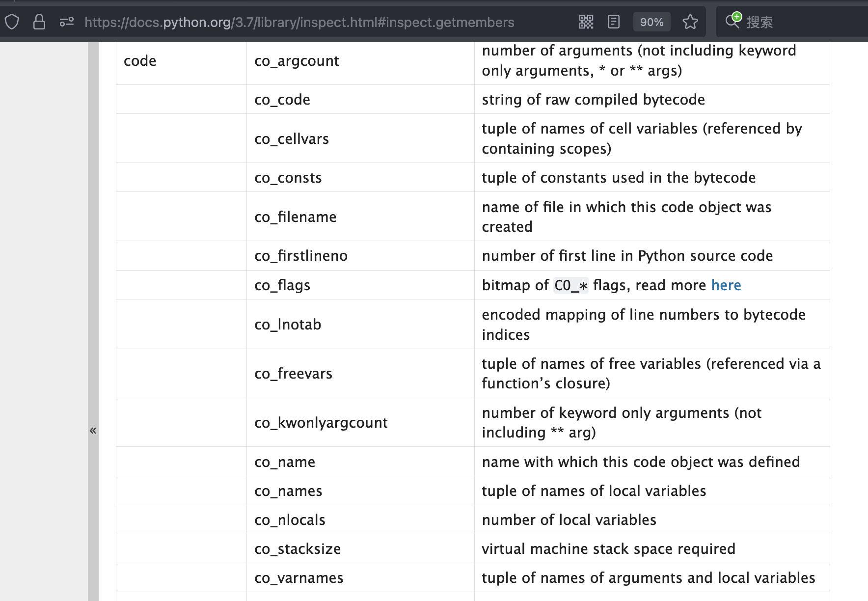Click 'name of file in which this code object' description
Image resolution: width=868 pixels, height=601 pixels.
click(x=626, y=217)
